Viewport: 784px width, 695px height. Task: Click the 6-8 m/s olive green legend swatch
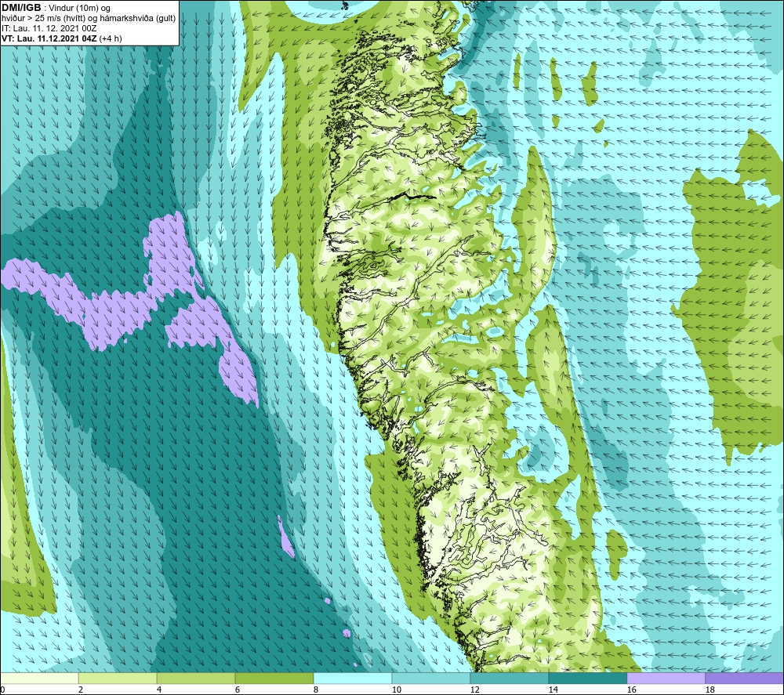coord(274,679)
